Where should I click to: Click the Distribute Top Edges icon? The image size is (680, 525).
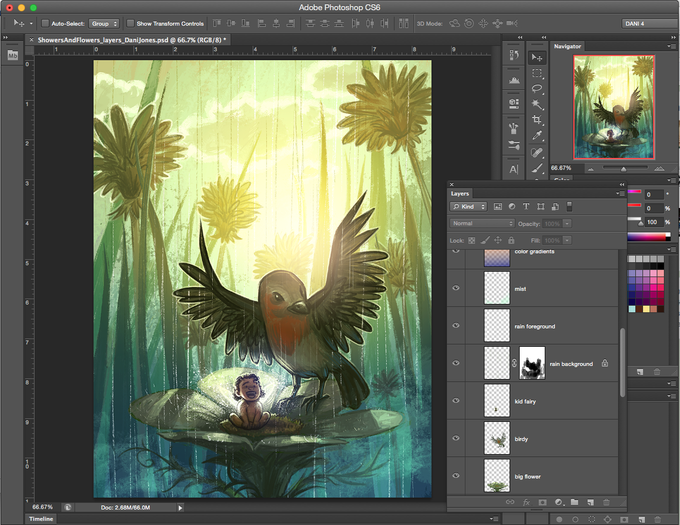click(311, 23)
